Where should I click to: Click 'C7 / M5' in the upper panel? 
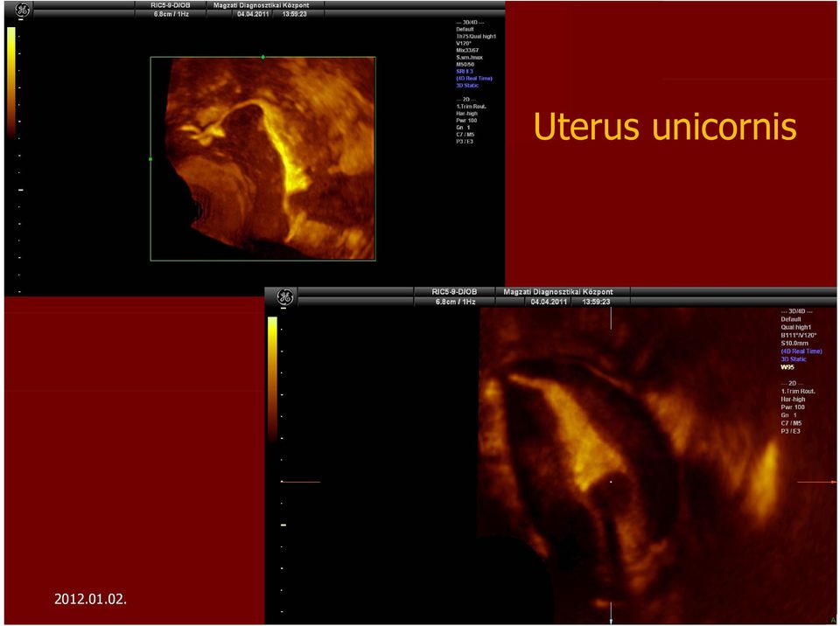(465, 135)
